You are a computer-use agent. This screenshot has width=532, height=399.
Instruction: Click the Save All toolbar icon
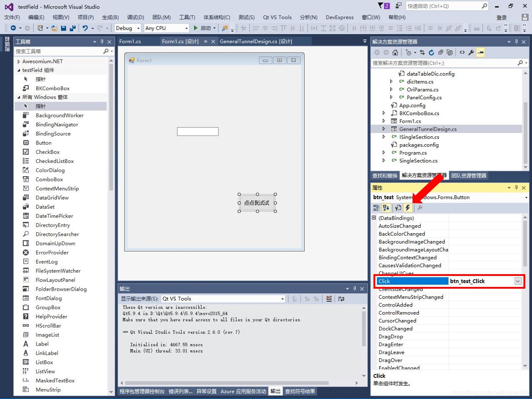tap(73, 28)
